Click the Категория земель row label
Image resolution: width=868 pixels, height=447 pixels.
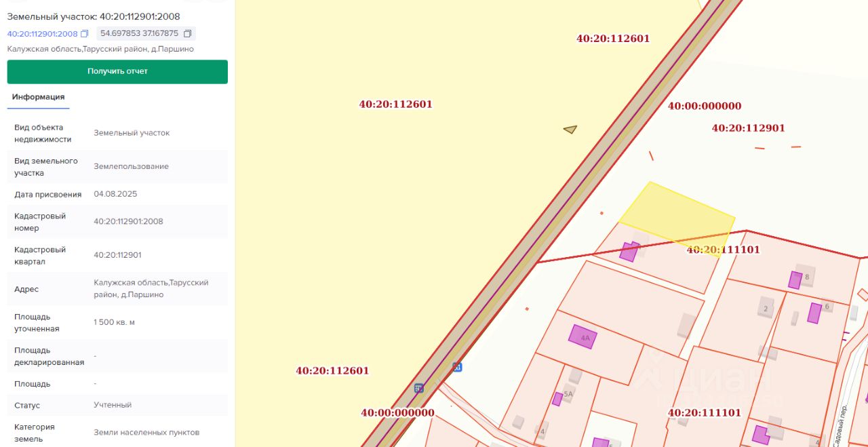[x=35, y=433]
